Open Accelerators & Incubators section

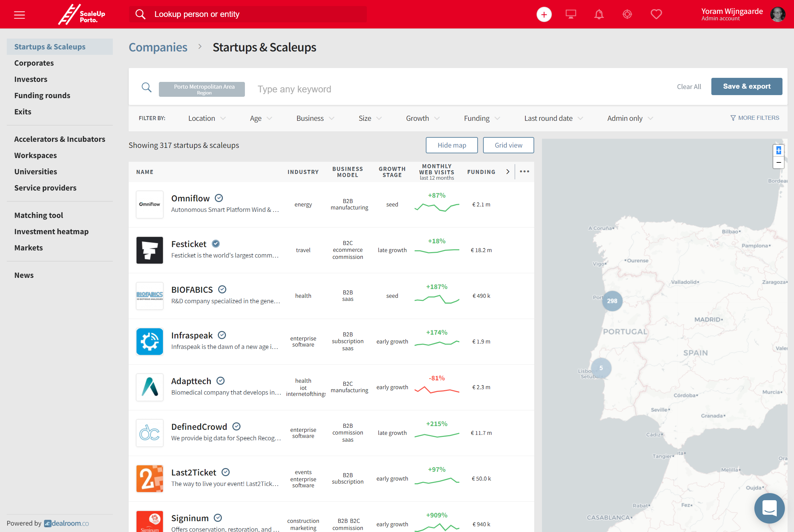pos(60,139)
